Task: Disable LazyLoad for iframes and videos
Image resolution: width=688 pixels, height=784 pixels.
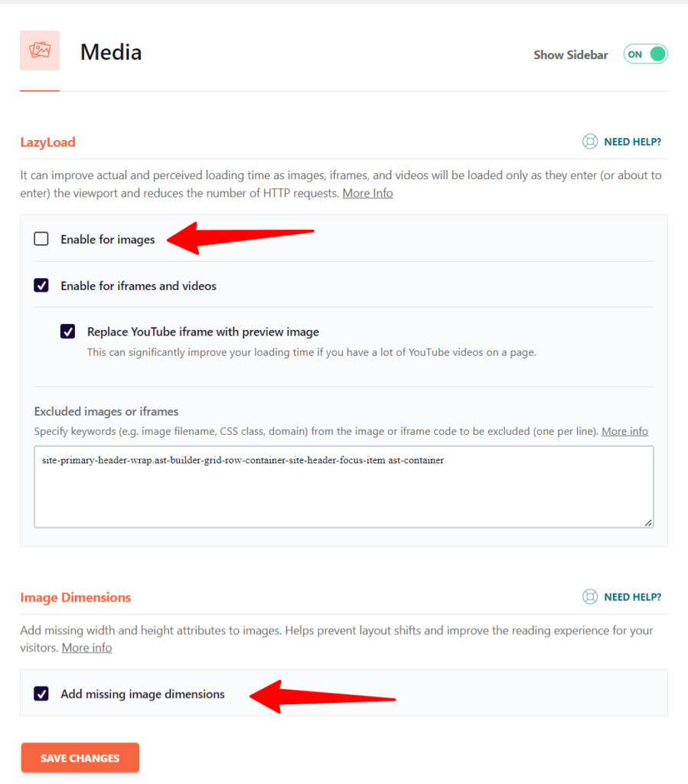Action: tap(41, 285)
